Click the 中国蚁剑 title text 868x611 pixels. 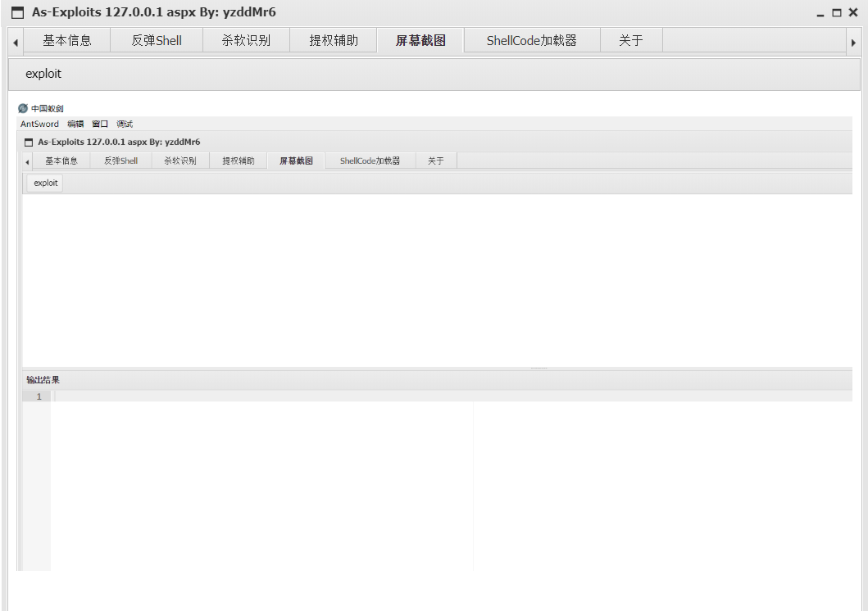[x=47, y=108]
